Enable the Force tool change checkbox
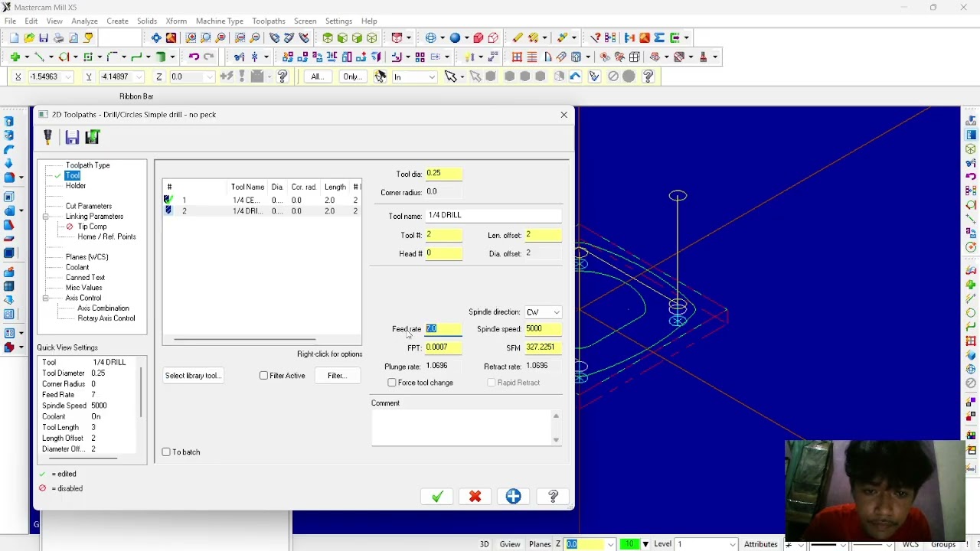Screen dimensions: 980x551 click(392, 383)
